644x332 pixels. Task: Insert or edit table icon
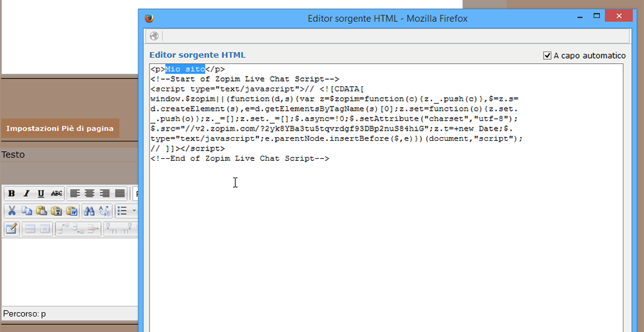click(12, 229)
